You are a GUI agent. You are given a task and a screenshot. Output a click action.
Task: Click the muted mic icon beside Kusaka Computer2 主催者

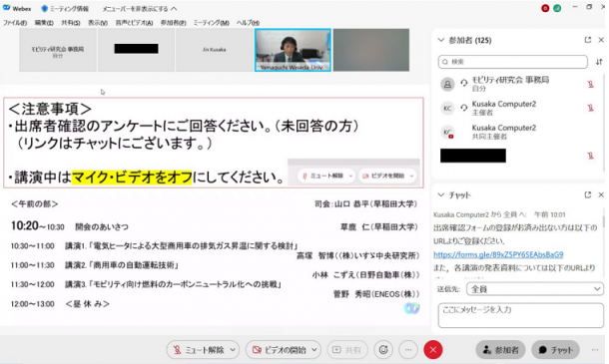coord(590,108)
